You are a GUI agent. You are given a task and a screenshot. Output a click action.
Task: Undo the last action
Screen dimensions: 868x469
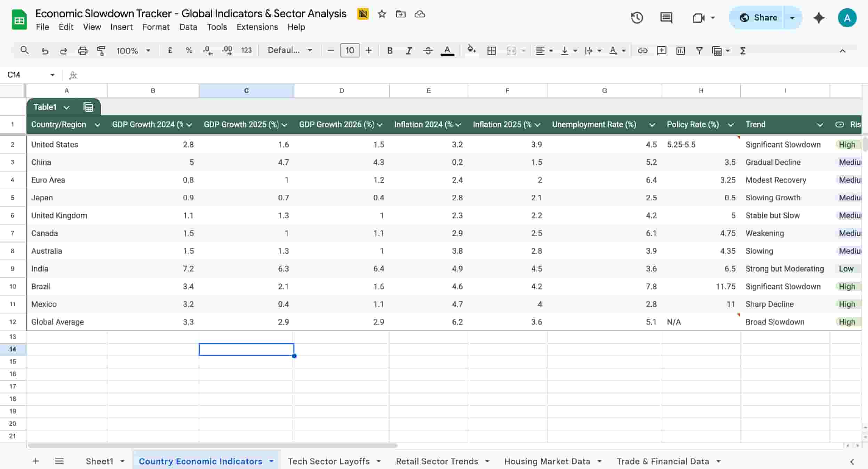(x=45, y=51)
